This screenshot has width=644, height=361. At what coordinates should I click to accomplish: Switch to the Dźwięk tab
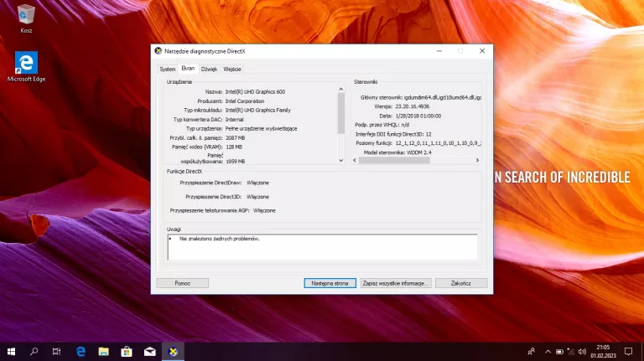pos(209,70)
